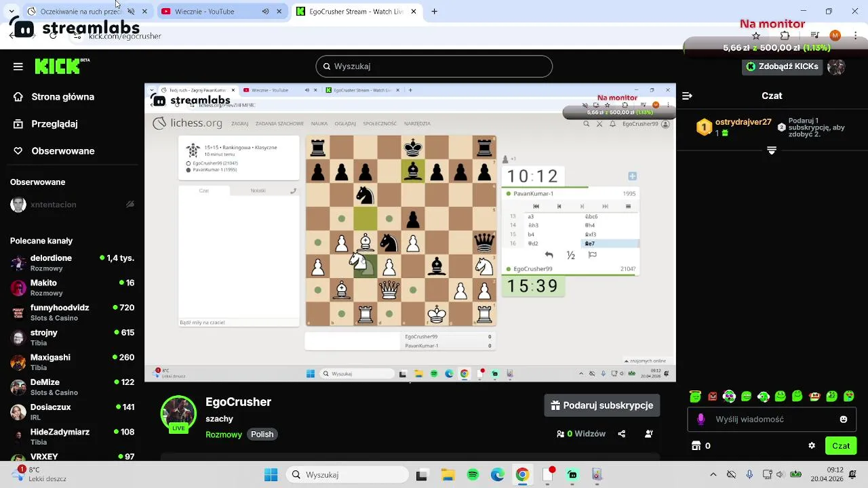This screenshot has height=488, width=868.
Task: Open File Explorer from the taskbar
Action: [x=448, y=475]
